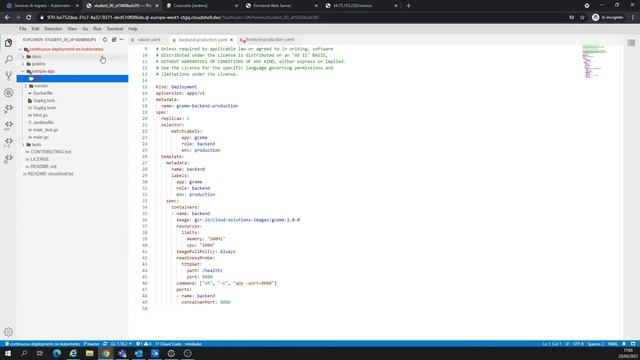Open the Dockerfile in the explorer
The image size is (640, 360).
pyautogui.click(x=42, y=93)
